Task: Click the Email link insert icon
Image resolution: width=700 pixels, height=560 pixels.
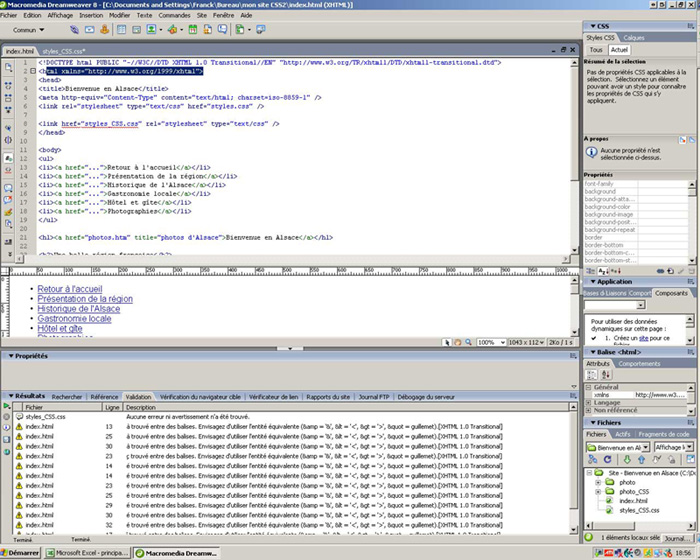Action: [x=90, y=30]
